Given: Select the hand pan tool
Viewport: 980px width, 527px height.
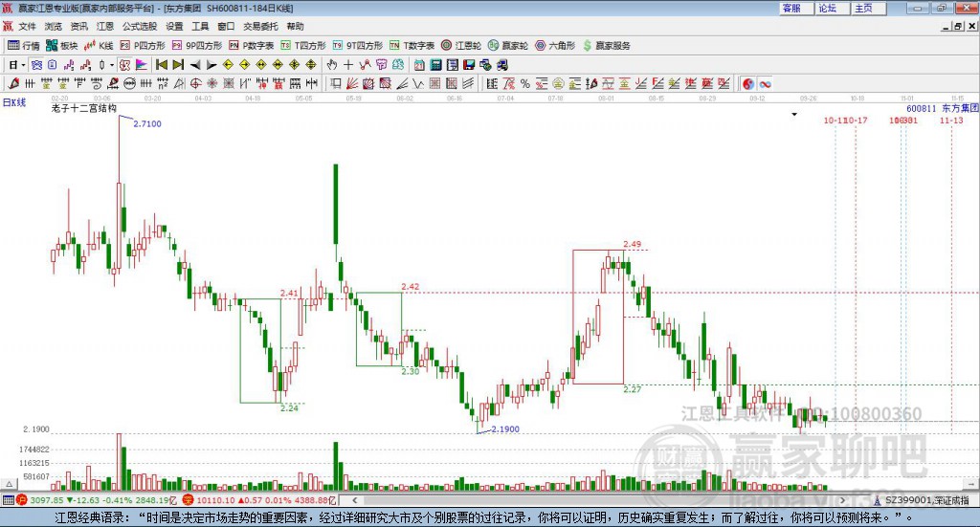Looking at the screenshot, I should [x=332, y=65].
